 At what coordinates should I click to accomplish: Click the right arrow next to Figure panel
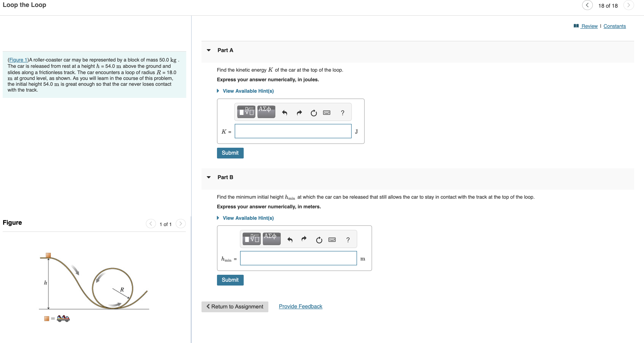click(x=181, y=224)
